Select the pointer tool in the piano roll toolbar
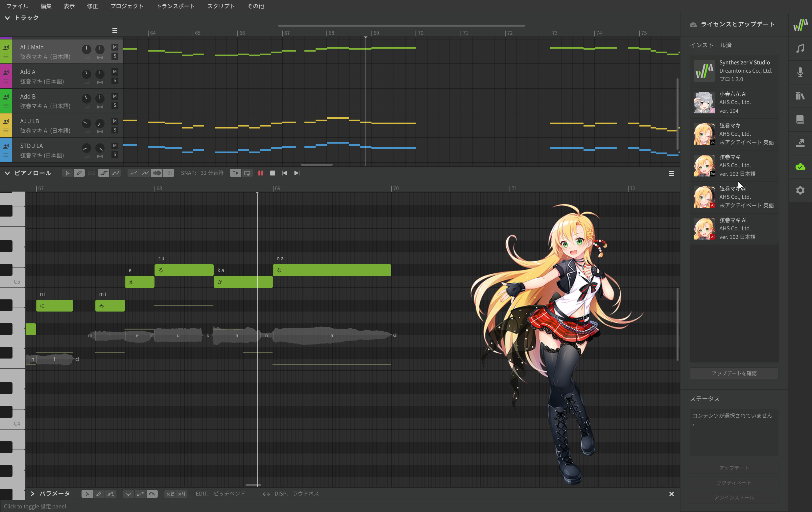Screen dimensions: 812x512 tap(67, 173)
